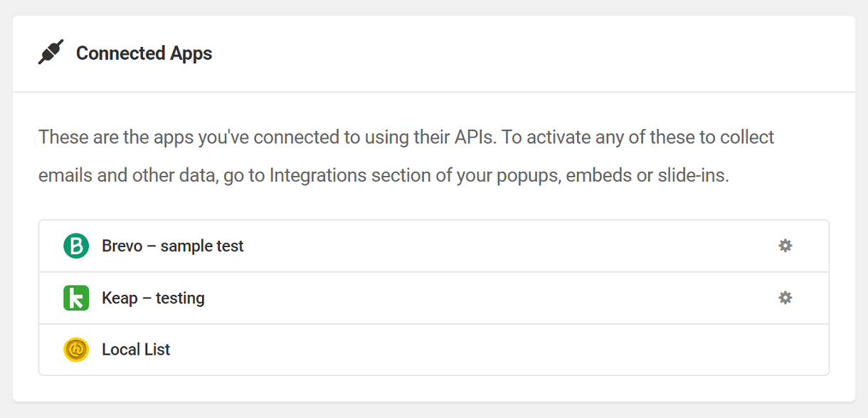Image resolution: width=868 pixels, height=418 pixels.
Task: Click empty space in the Local List row
Action: point(498,350)
